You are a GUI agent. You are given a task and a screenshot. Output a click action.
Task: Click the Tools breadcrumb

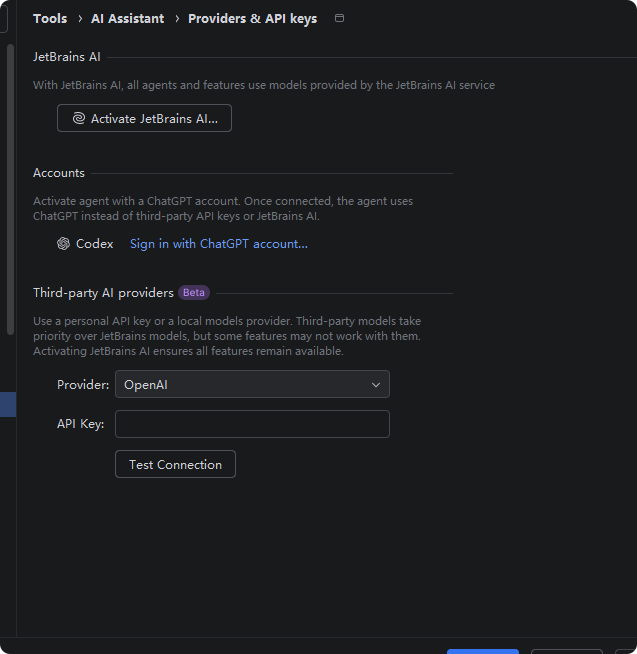[x=50, y=19]
